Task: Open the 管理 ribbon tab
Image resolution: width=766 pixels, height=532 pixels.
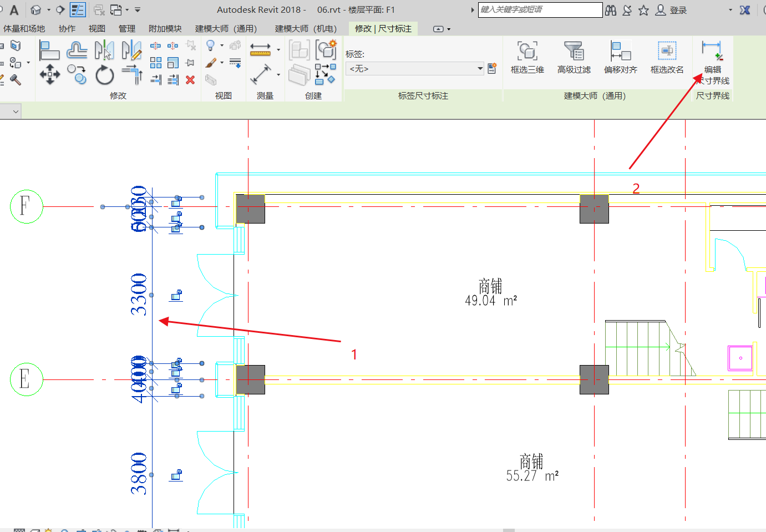Action: point(126,29)
